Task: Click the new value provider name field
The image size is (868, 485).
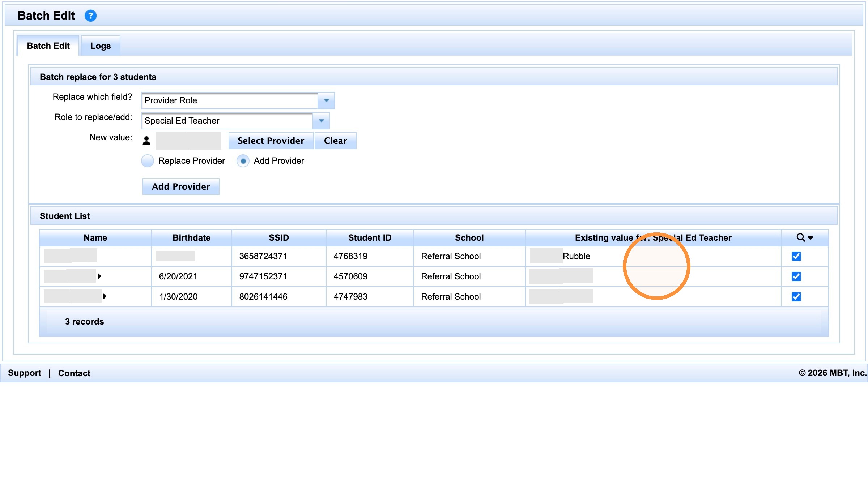Action: click(x=188, y=141)
